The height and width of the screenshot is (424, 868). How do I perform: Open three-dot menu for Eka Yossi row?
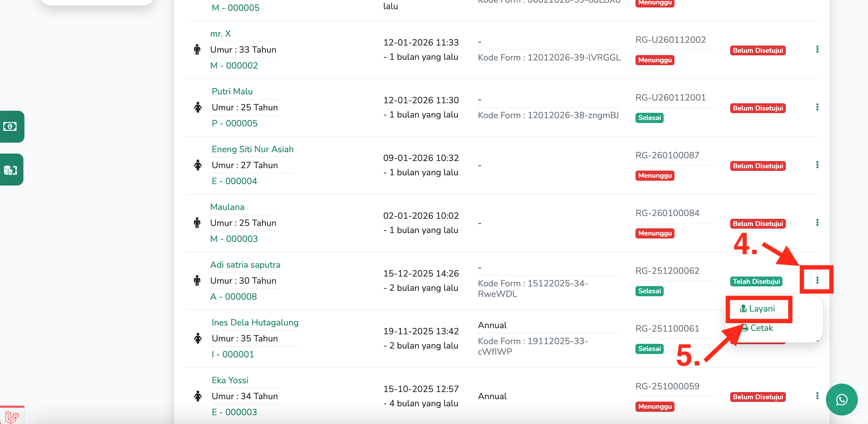[817, 396]
